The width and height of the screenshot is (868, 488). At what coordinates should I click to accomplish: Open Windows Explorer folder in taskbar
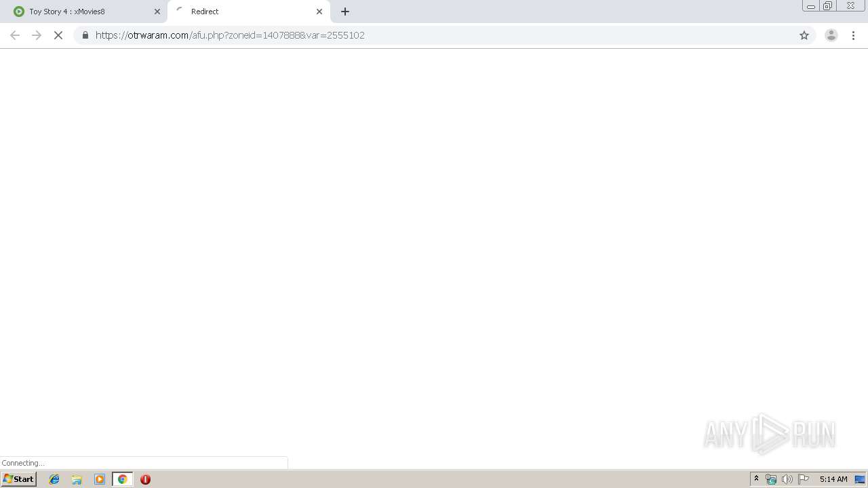[77, 479]
